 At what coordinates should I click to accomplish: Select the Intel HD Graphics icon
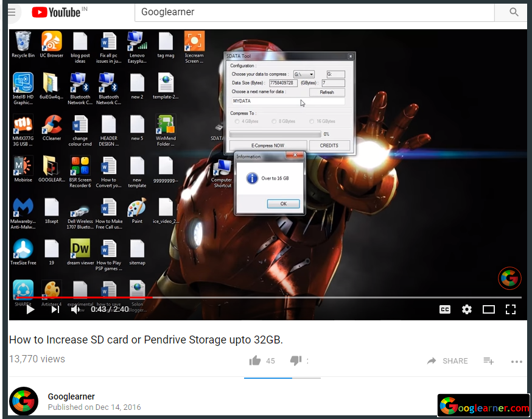[x=23, y=89]
